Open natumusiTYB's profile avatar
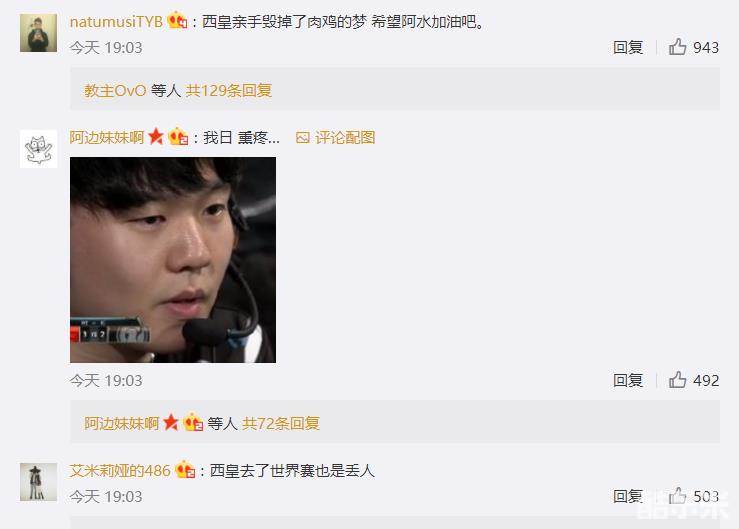Viewport: 739px width, 529px height. point(39,33)
